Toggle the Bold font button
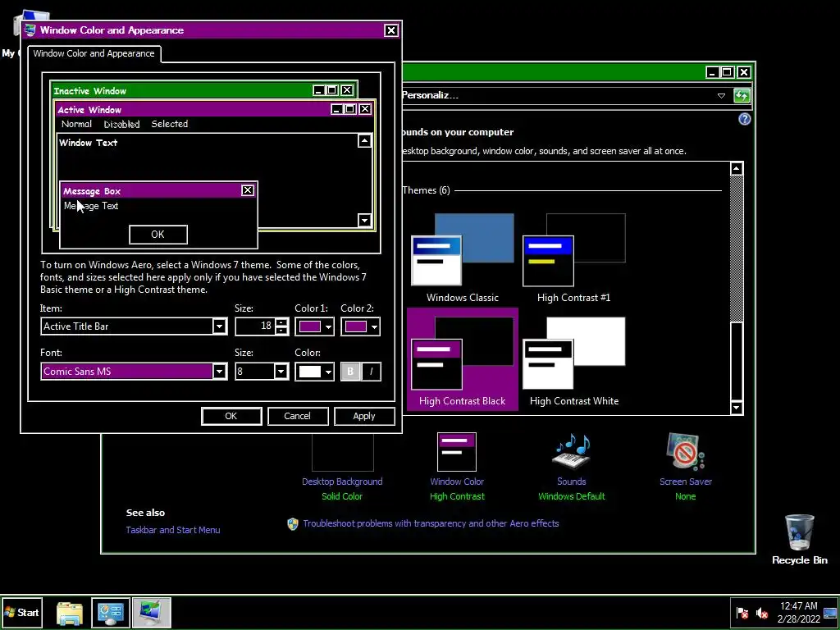 351,372
